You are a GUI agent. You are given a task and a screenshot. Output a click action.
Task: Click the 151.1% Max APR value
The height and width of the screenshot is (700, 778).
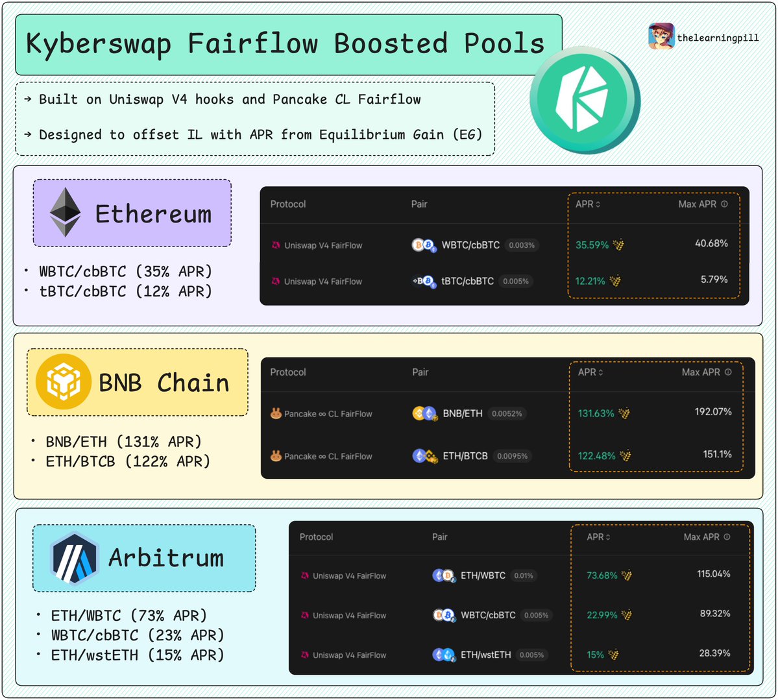coord(717,454)
